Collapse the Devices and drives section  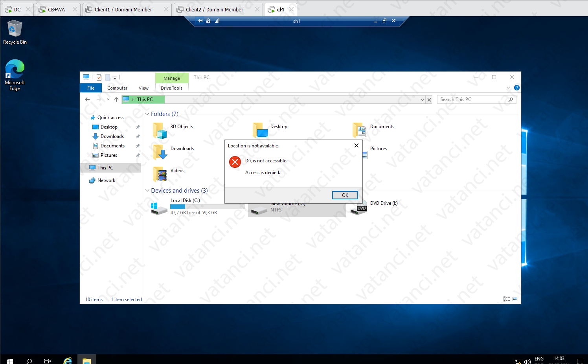click(147, 190)
